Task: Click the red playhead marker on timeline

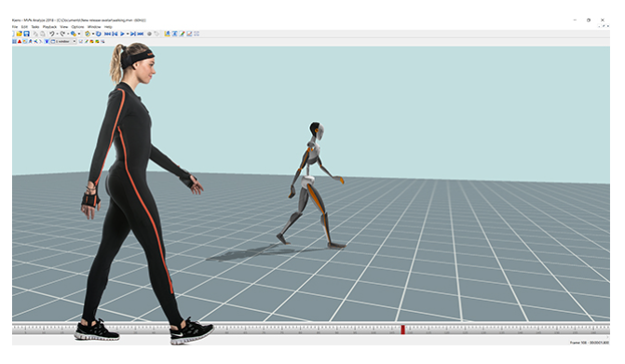Action: (x=403, y=330)
